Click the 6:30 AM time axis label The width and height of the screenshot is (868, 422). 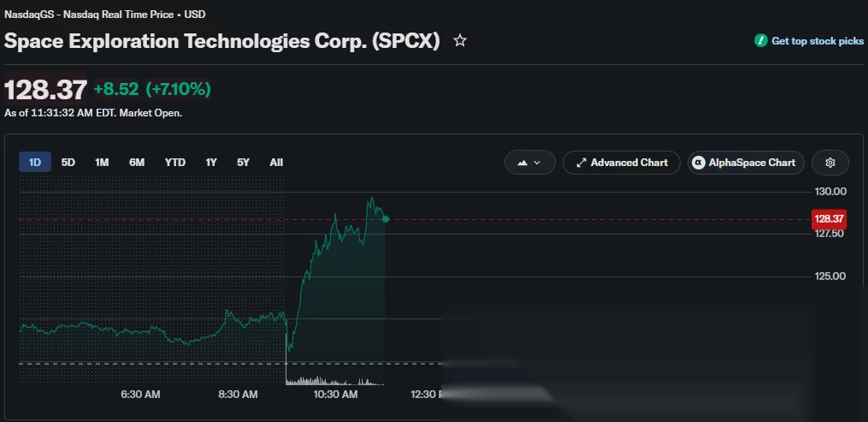[140, 395]
